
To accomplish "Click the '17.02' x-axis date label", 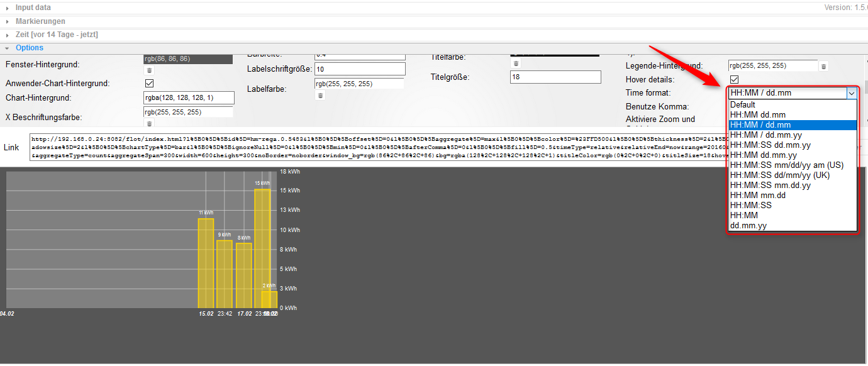I will point(244,313).
